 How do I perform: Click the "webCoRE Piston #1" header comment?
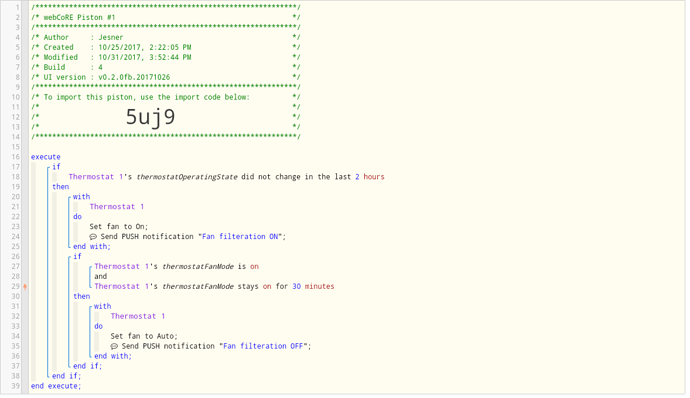click(x=79, y=17)
